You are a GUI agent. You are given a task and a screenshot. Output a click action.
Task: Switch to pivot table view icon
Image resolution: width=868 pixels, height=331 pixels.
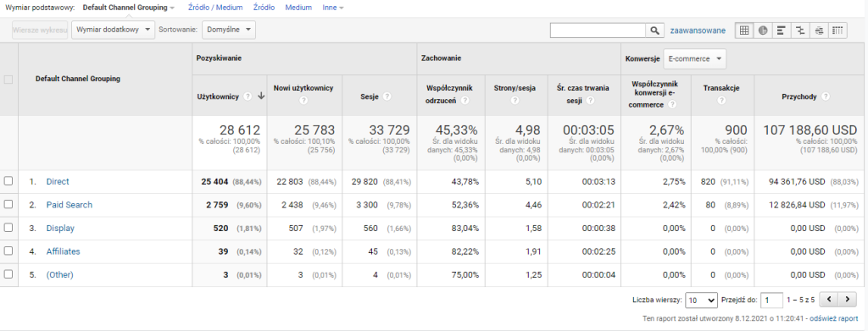coord(837,30)
